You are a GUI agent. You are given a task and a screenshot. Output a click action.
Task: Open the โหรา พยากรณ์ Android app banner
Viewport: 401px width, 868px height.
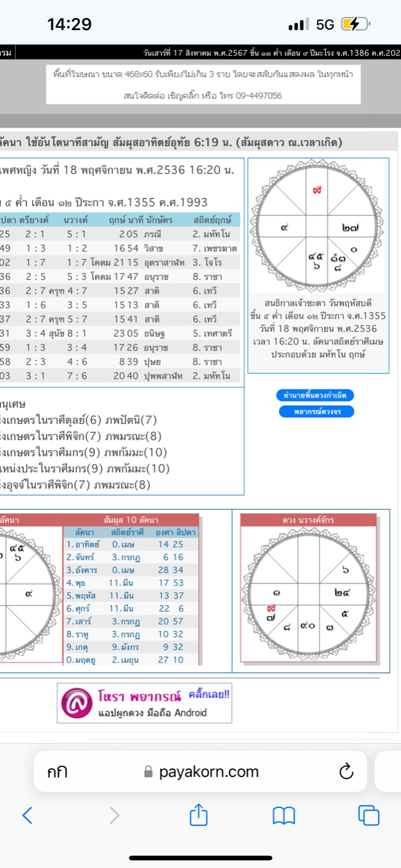[144, 703]
